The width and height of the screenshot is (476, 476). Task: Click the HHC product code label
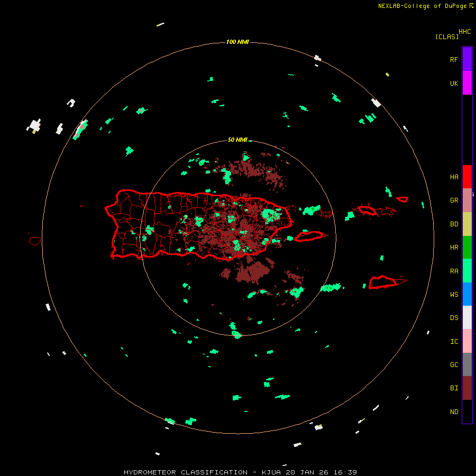[465, 32]
